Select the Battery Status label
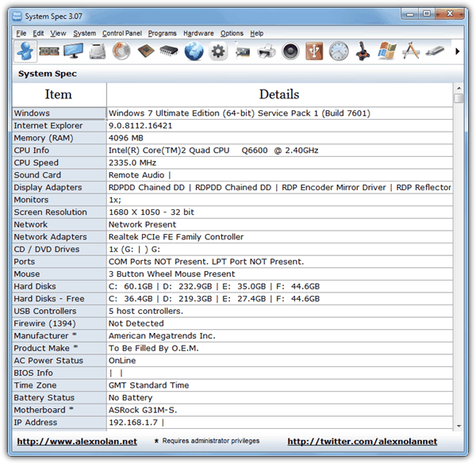Image resolution: width=476 pixels, height=463 pixels. (59, 398)
